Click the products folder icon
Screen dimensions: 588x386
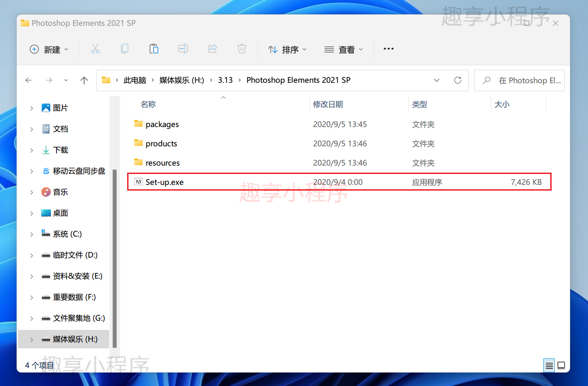click(139, 143)
